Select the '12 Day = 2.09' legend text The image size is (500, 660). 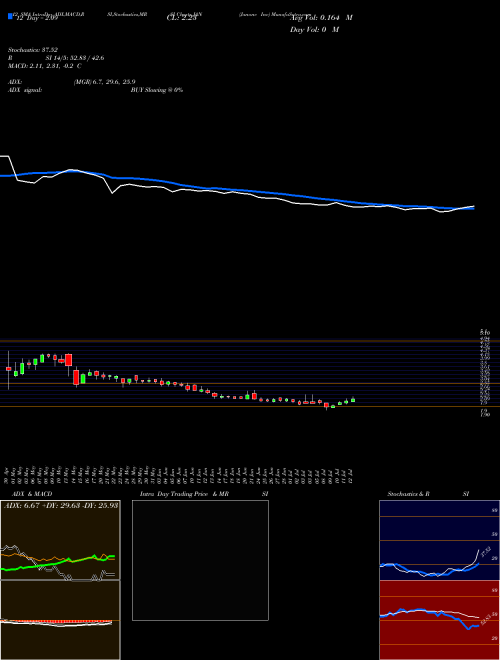point(37,18)
